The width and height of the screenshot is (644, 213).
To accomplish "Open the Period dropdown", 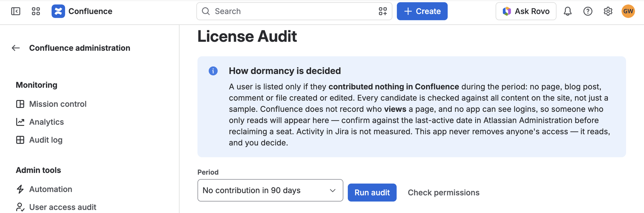I will click(x=270, y=190).
